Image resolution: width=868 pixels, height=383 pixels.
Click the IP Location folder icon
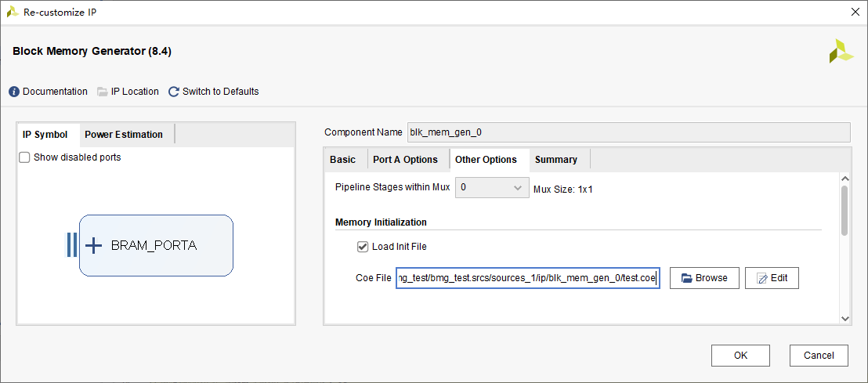pos(103,92)
